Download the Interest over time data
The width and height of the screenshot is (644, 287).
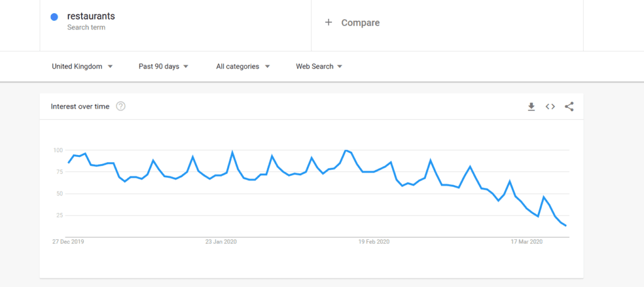click(531, 107)
